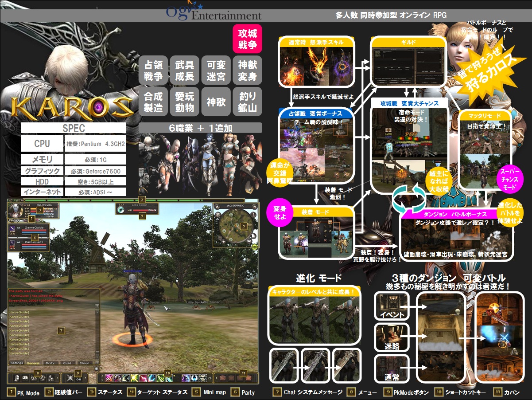Expand the menu bar side arrow

[x=58, y=378]
